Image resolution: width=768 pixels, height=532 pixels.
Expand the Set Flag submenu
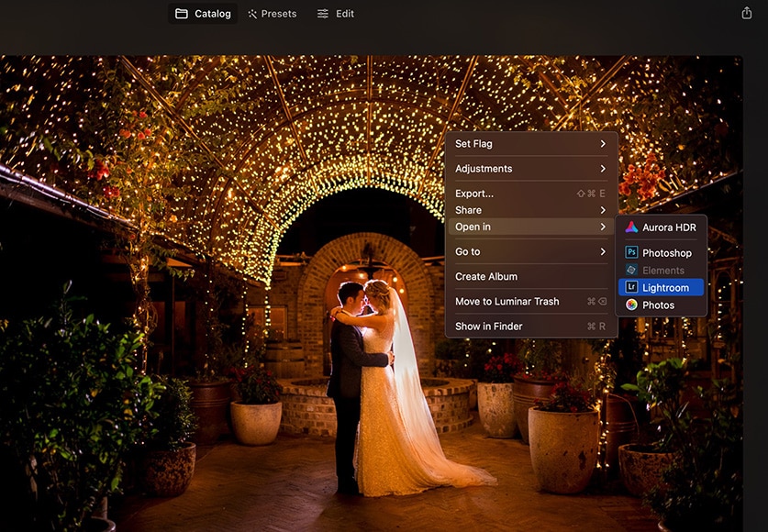point(531,144)
